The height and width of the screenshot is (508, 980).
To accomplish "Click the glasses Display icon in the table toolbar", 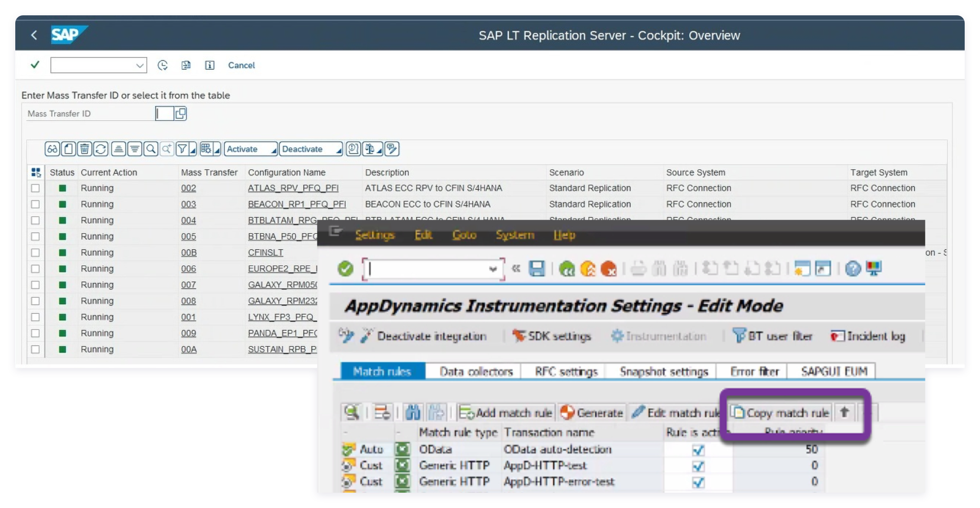I will coord(52,149).
